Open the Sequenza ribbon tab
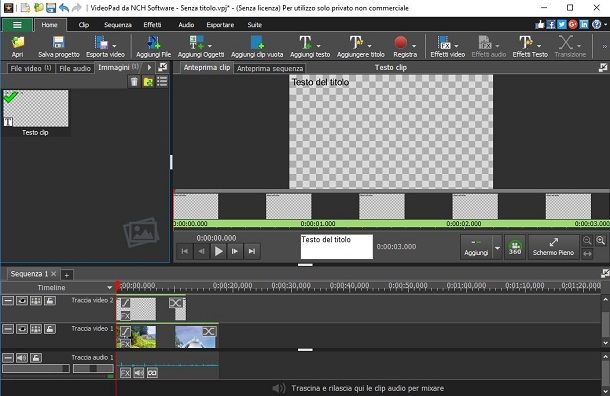The height and width of the screenshot is (396, 610). (117, 25)
